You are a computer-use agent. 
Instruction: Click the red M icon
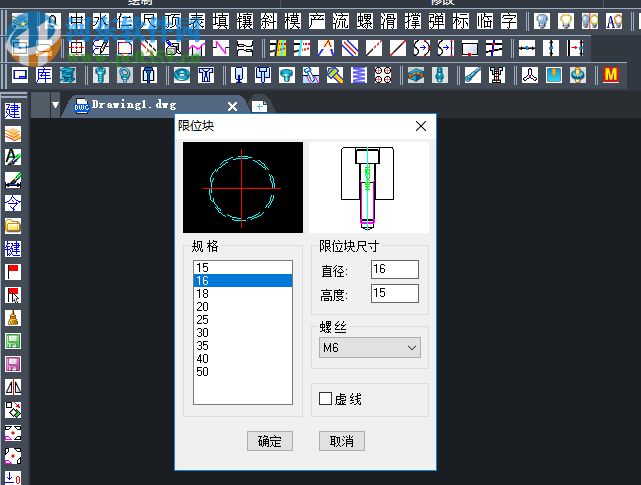(x=611, y=75)
